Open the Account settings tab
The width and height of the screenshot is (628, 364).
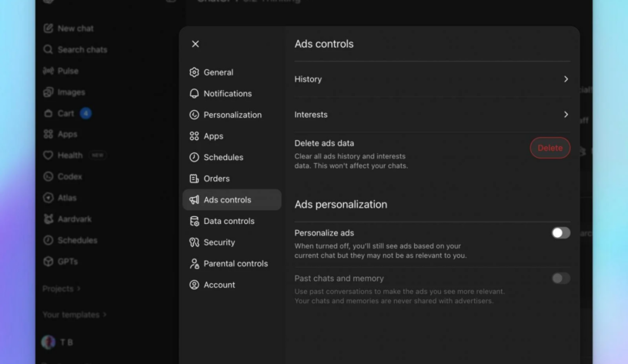coord(219,285)
